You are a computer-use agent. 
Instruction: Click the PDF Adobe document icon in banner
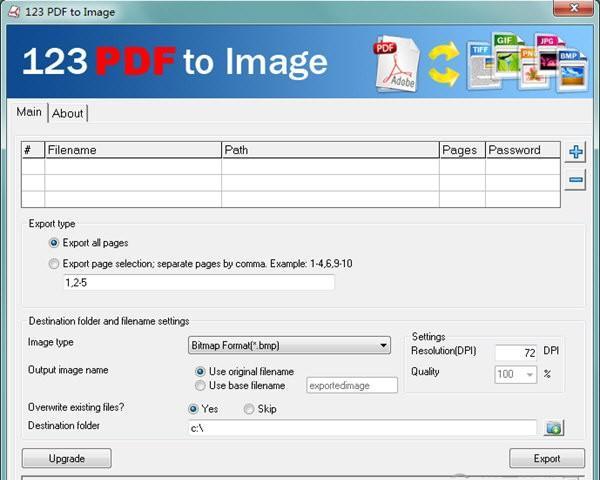tap(396, 64)
